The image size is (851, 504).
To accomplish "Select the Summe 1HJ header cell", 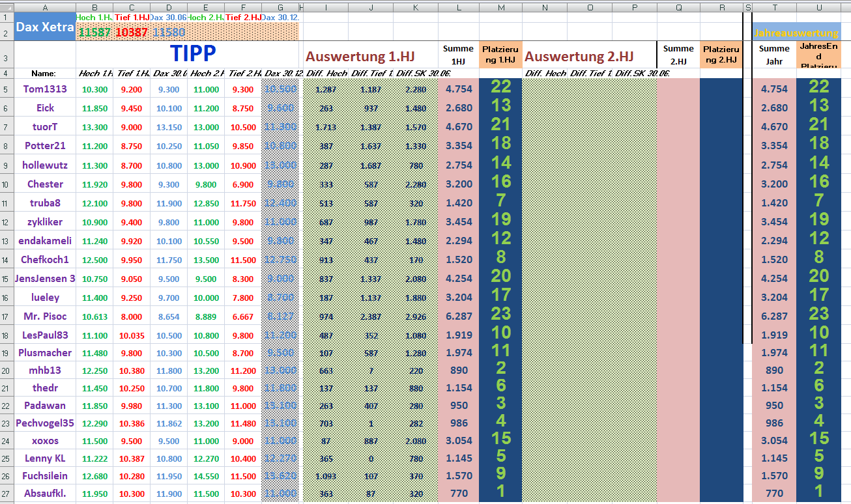I will [x=459, y=55].
